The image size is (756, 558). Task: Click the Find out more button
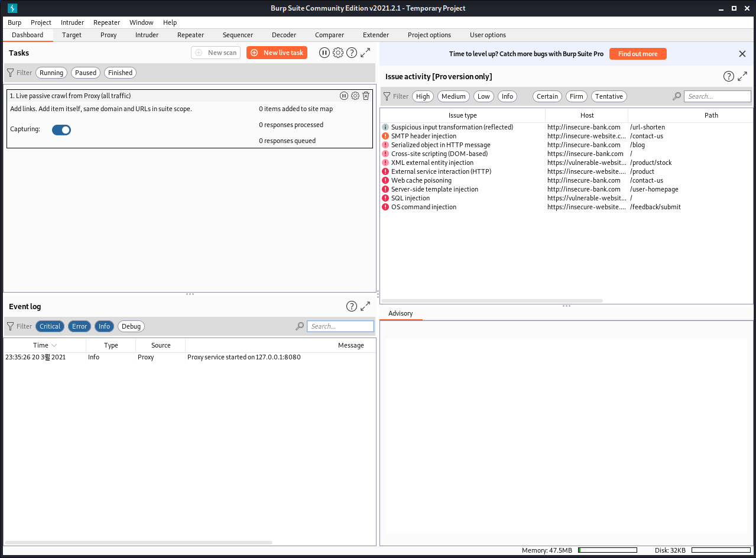pos(638,54)
